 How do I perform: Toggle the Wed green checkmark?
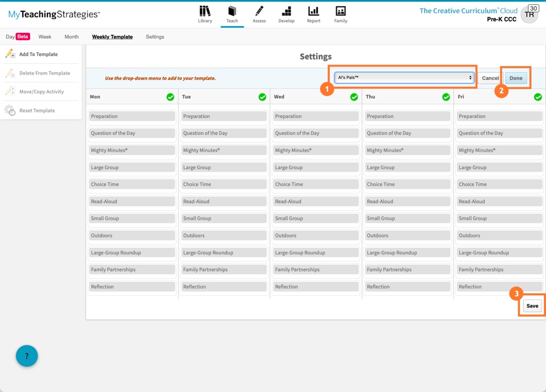[354, 97]
